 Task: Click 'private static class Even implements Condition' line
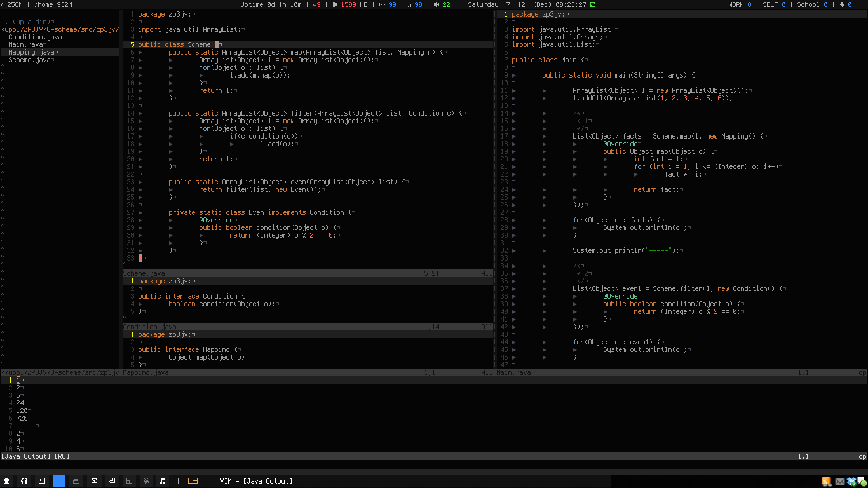pos(262,212)
